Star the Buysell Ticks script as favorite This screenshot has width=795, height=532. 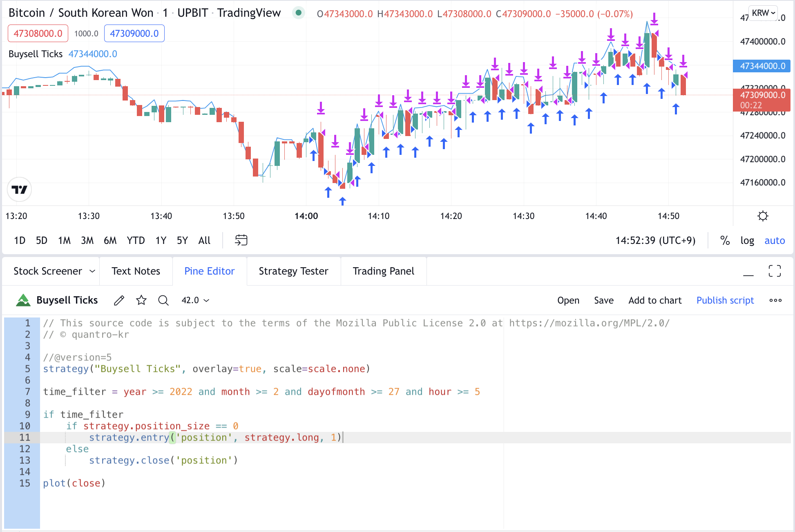(141, 300)
